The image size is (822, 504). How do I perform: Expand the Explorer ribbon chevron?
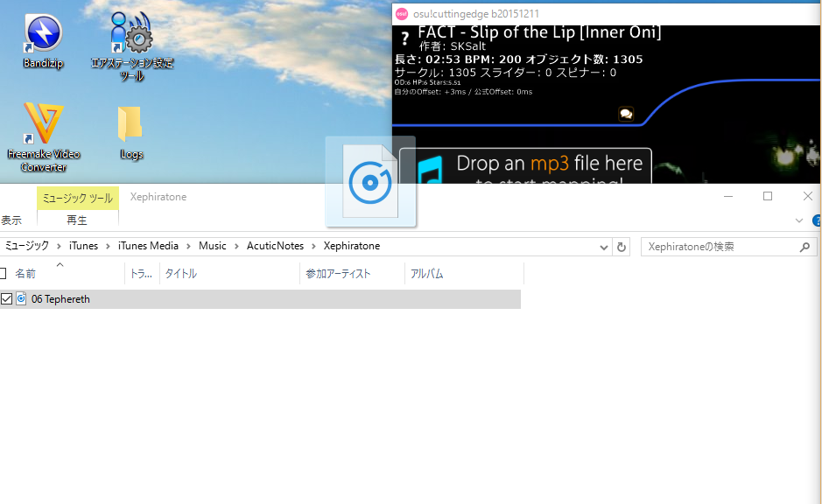coord(799,220)
